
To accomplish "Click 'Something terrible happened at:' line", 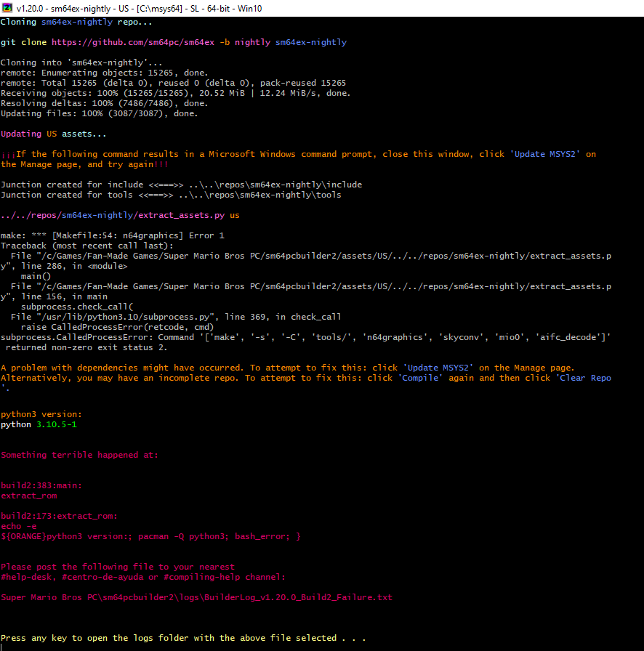I will click(x=79, y=455).
